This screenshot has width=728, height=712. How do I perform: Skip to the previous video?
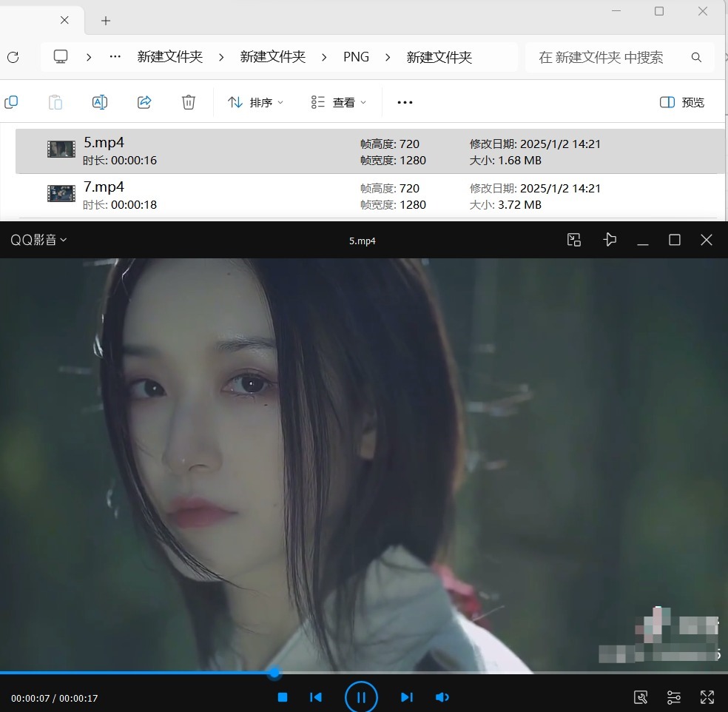pos(316,697)
